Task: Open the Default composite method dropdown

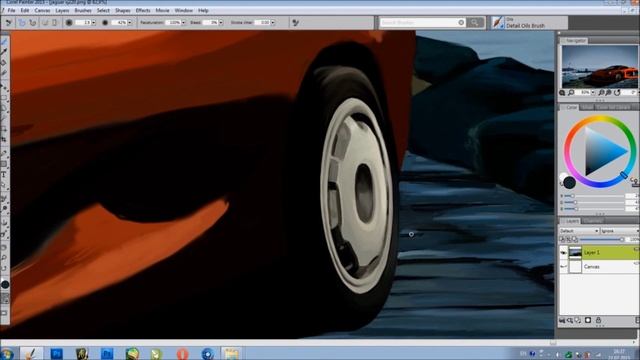Action: pos(579,231)
